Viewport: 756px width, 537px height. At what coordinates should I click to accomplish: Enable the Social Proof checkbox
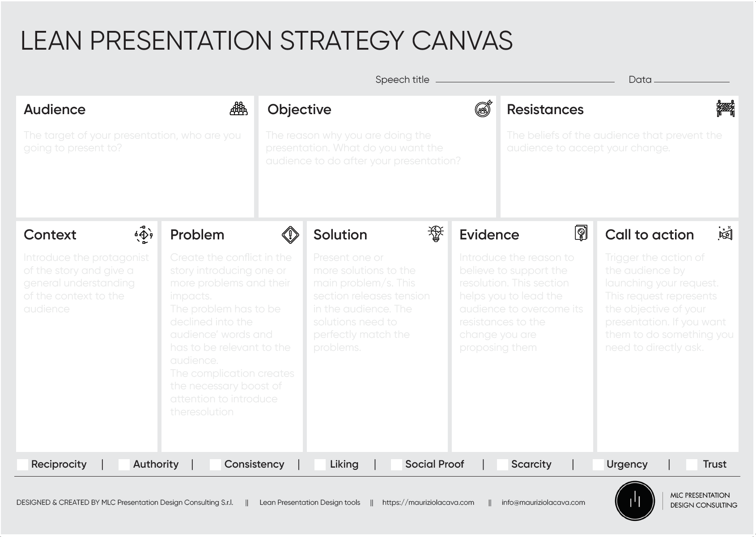(396, 465)
